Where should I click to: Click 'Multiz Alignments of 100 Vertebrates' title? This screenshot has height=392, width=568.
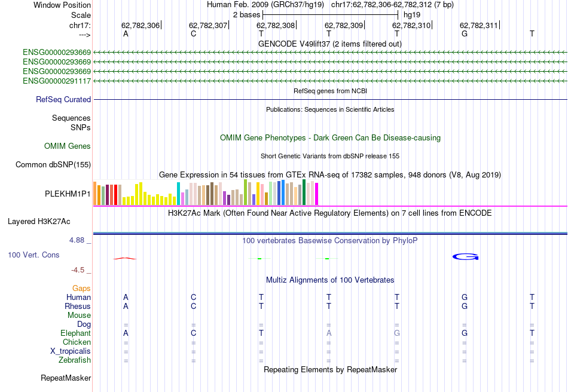pyautogui.click(x=330, y=280)
